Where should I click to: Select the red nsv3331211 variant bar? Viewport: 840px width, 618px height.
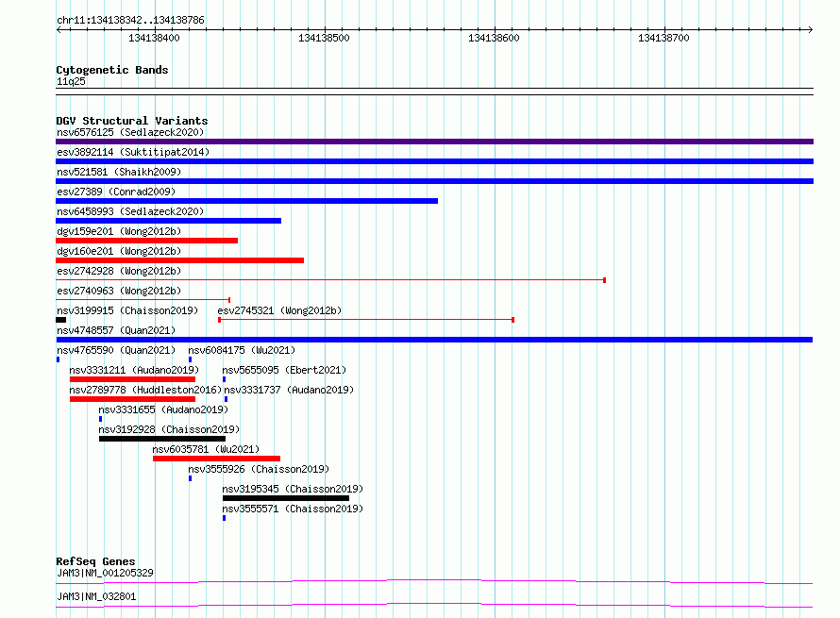tap(132, 379)
